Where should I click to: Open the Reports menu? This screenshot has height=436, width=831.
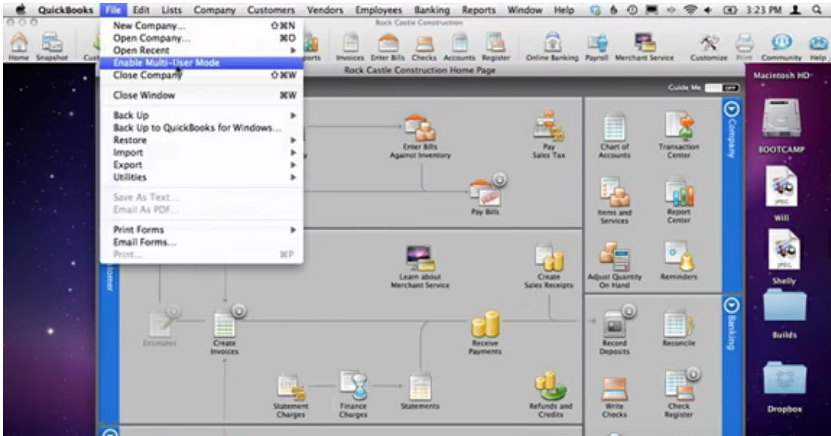[x=479, y=10]
